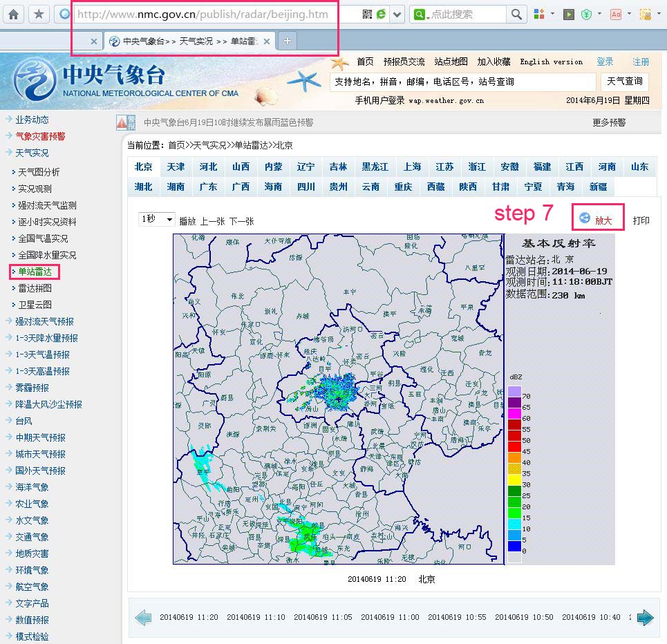Click the right arrow timeline icon
The height and width of the screenshot is (644, 667).
pyautogui.click(x=646, y=618)
